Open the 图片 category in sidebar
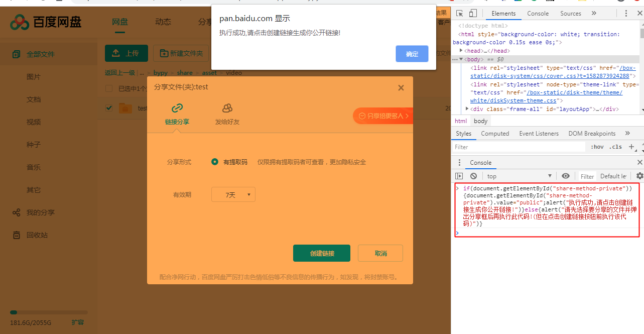This screenshot has width=644, height=334. pos(34,77)
